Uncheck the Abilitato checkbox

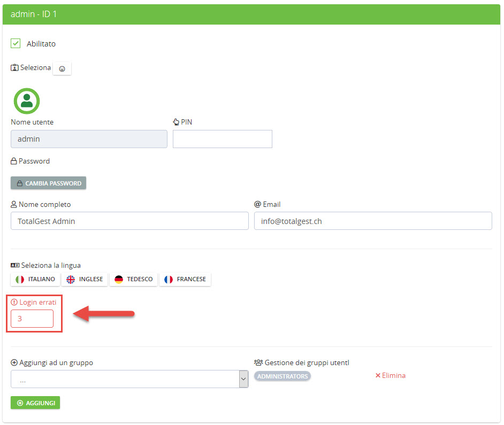pyautogui.click(x=16, y=43)
